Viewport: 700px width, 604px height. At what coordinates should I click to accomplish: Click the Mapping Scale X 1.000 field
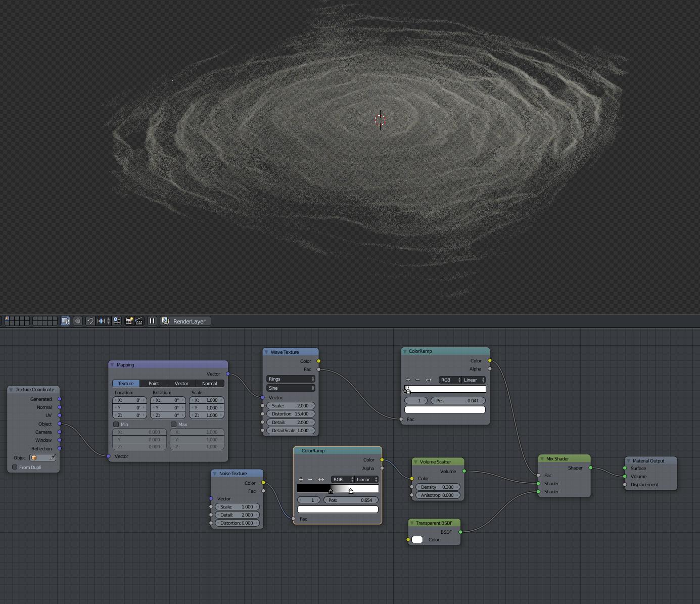207,400
